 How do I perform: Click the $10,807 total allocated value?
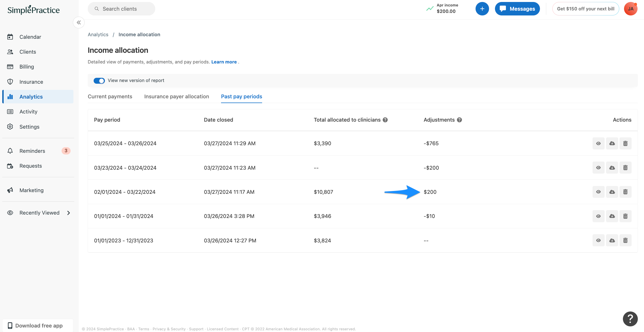pyautogui.click(x=323, y=192)
